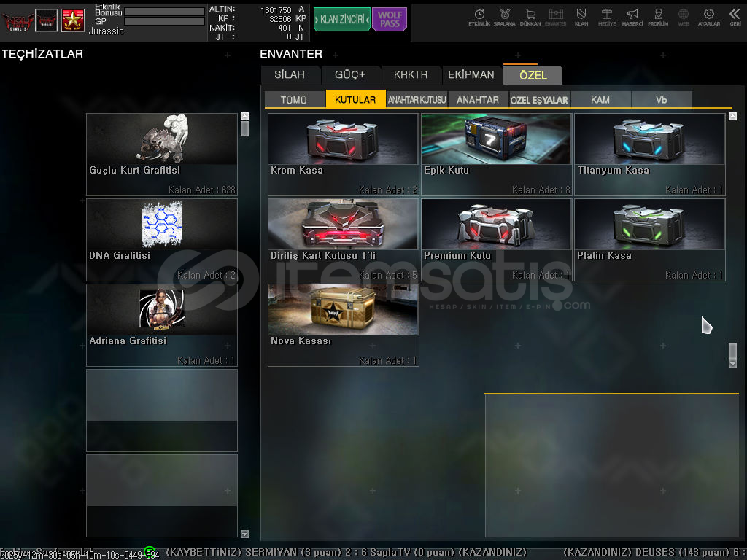Click the green status indicator at bottom
This screenshot has width=747, height=560.
click(150, 551)
